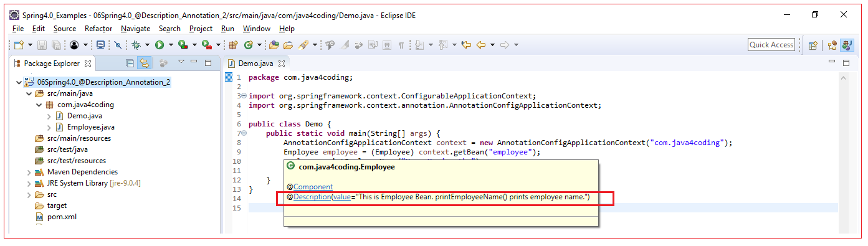Click the New file toolbar icon
868x246 pixels.
tap(19, 45)
